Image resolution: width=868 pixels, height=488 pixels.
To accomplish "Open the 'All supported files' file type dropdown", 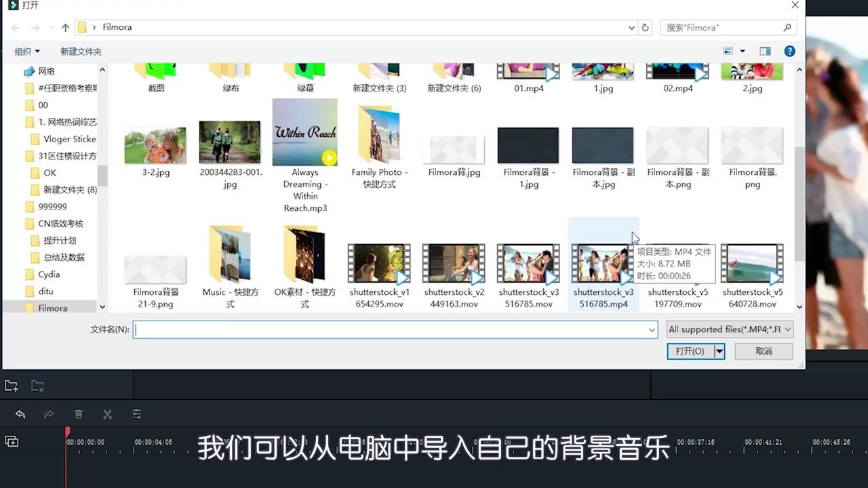I will coord(729,329).
